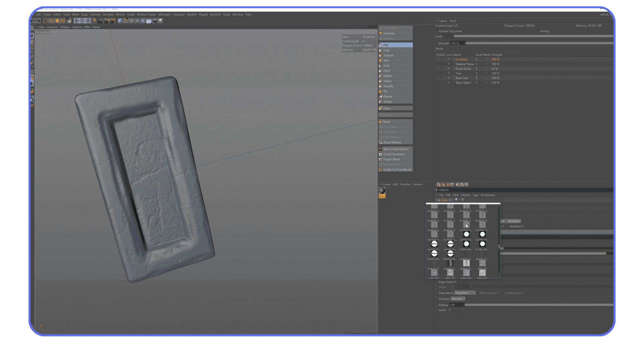Activate the Inflate sculpt tool
Image resolution: width=644 pixels, height=344 pixels.
coord(388,81)
